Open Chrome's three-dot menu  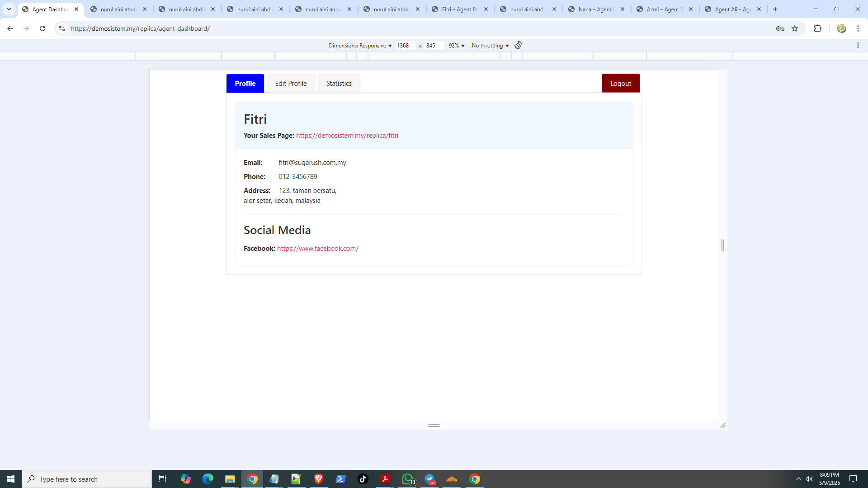click(x=858, y=28)
